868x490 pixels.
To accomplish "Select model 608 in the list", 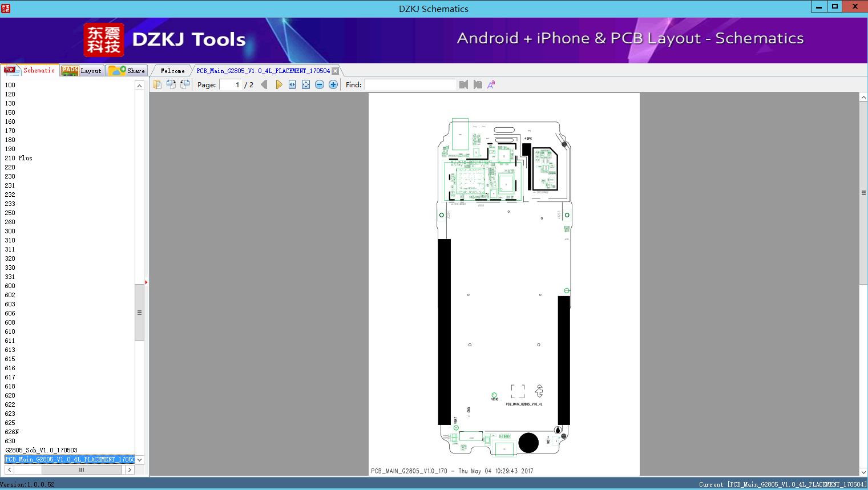I will coord(10,322).
